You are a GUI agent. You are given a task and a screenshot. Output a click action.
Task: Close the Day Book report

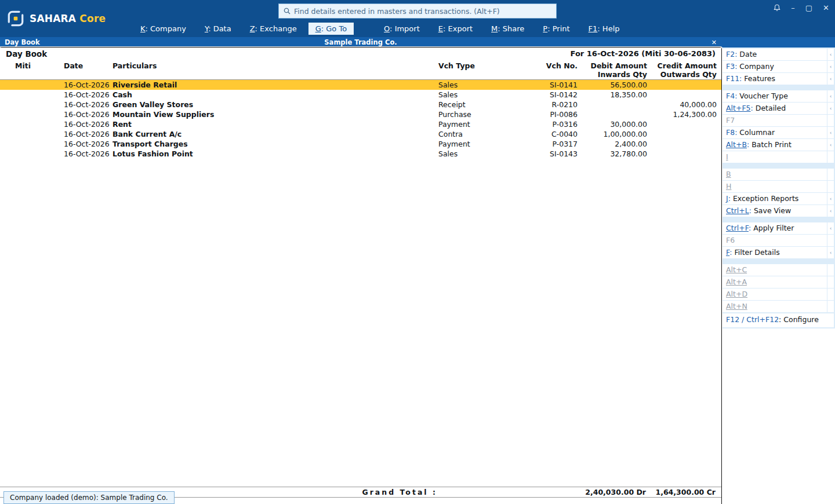[714, 42]
